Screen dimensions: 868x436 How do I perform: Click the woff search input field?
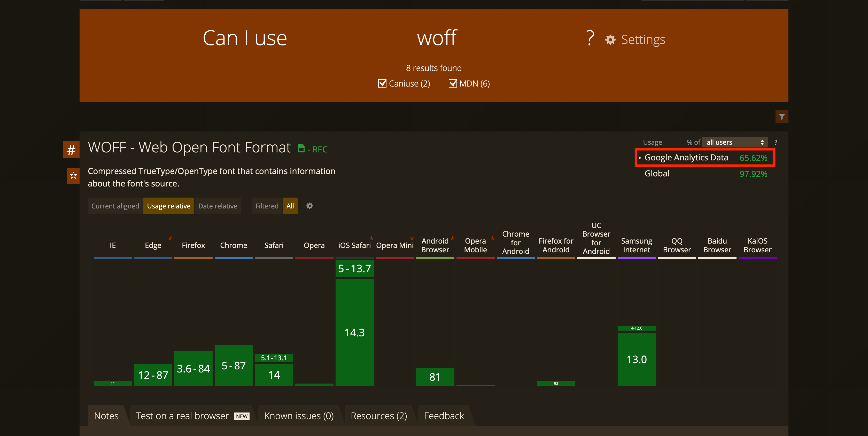click(x=436, y=38)
